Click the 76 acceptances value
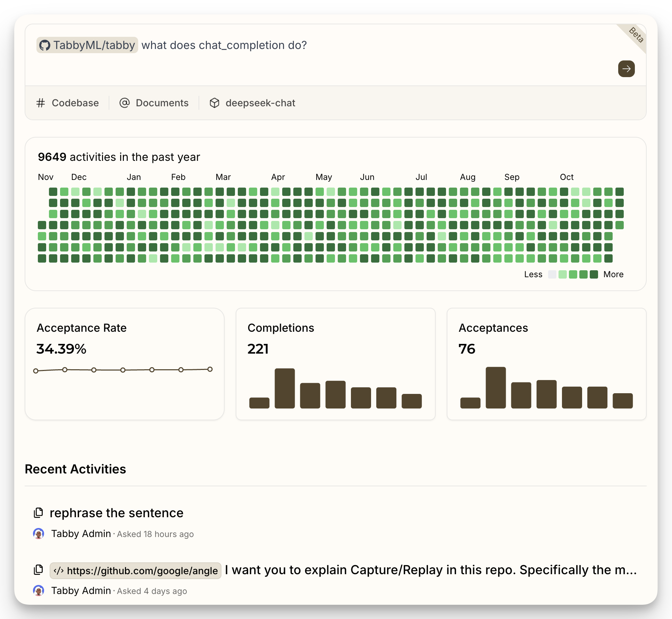Screen dimensions: 672x619 (467, 349)
